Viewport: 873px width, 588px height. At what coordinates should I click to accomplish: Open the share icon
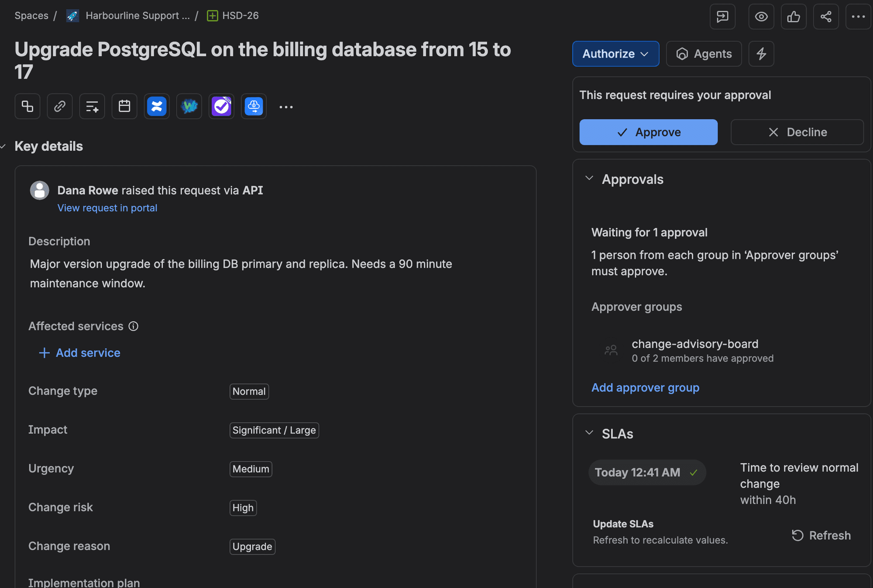(826, 17)
